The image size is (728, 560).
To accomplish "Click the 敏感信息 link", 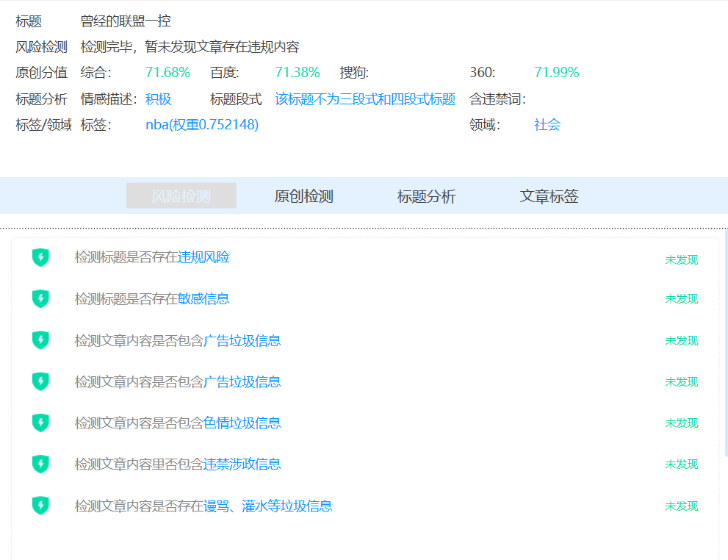I will [x=203, y=298].
